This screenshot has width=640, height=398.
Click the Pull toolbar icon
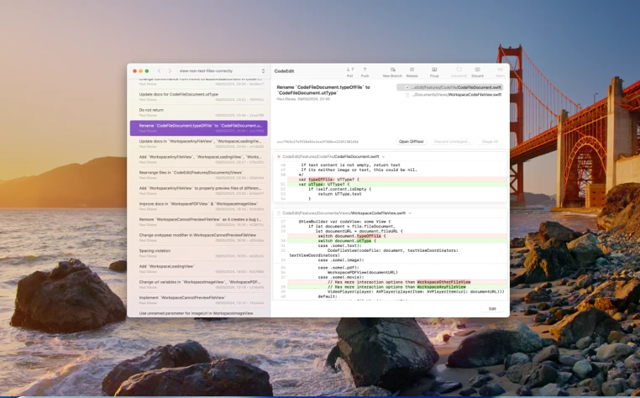coord(350,72)
